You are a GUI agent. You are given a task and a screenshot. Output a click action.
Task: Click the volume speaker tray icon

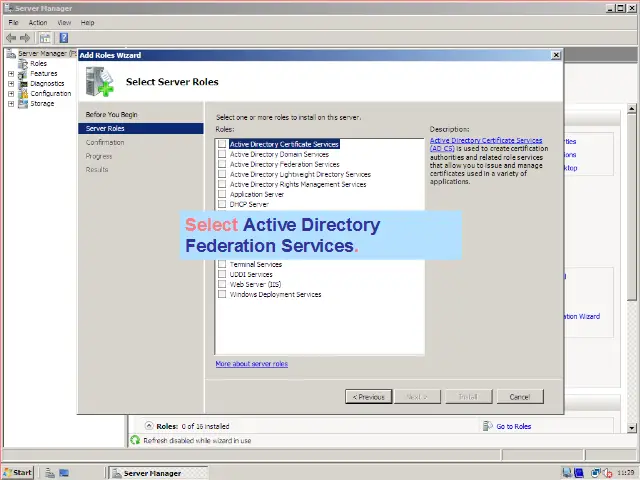(607, 473)
